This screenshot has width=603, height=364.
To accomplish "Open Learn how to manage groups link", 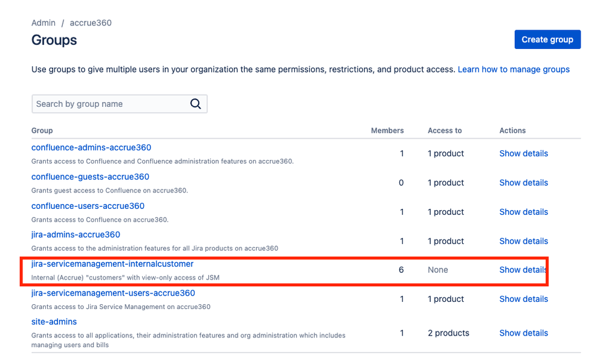I will [x=514, y=69].
